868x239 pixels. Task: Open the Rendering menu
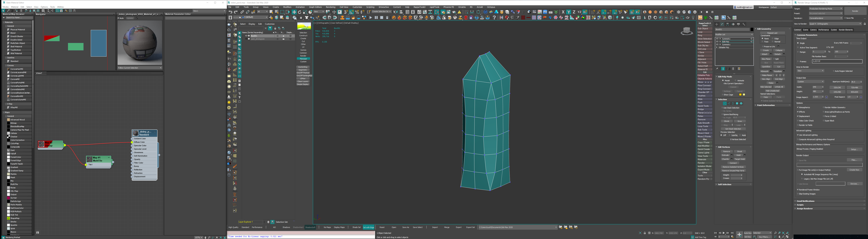[x=331, y=7]
